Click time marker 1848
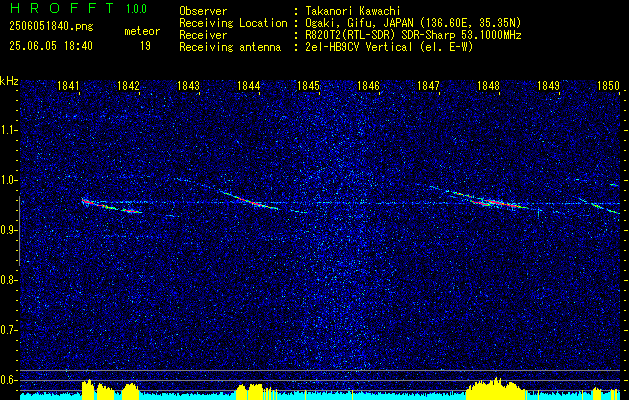Image resolution: width=629 pixels, height=400 pixels. tap(488, 85)
